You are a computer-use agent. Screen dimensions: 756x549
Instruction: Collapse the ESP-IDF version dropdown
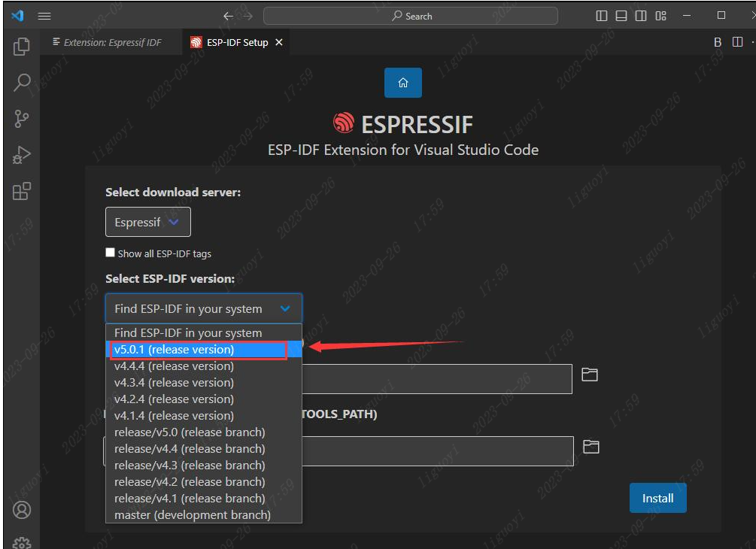point(203,308)
